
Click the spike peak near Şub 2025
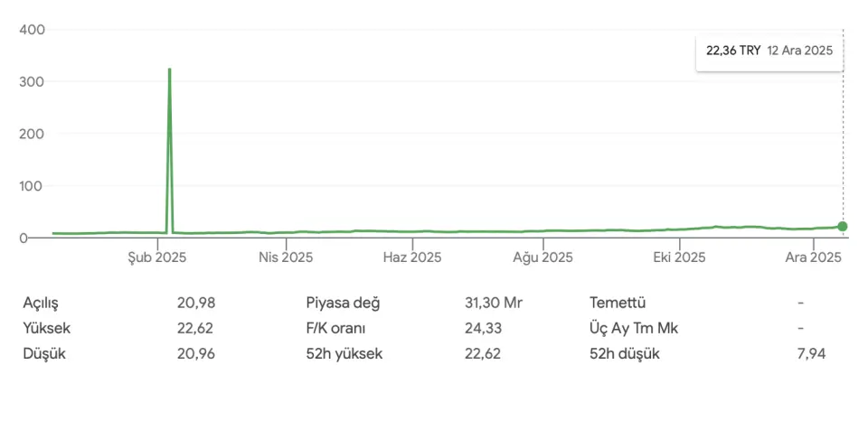click(170, 70)
